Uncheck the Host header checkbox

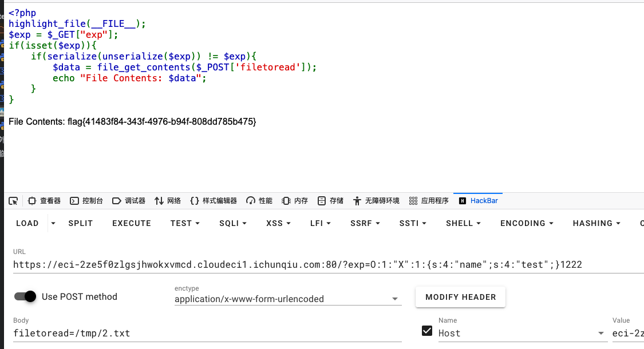tap(426, 331)
